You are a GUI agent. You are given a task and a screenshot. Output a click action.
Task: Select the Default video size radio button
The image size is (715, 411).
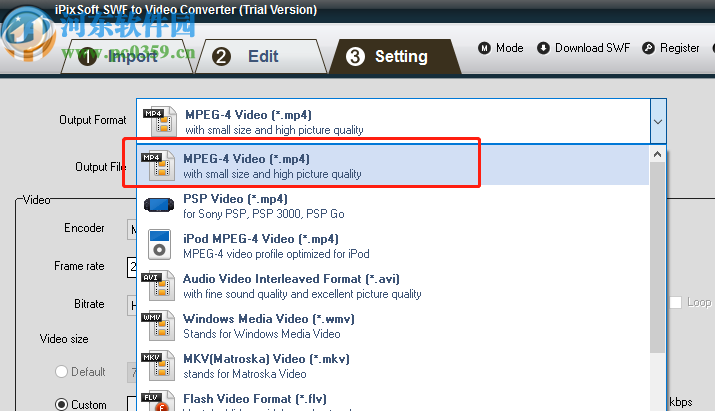coord(61,372)
